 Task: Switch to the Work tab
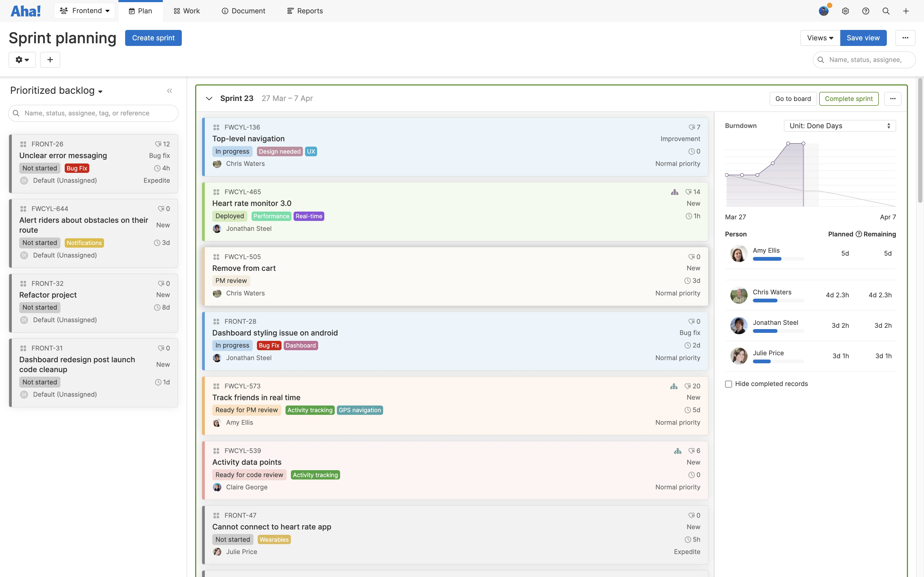(187, 11)
